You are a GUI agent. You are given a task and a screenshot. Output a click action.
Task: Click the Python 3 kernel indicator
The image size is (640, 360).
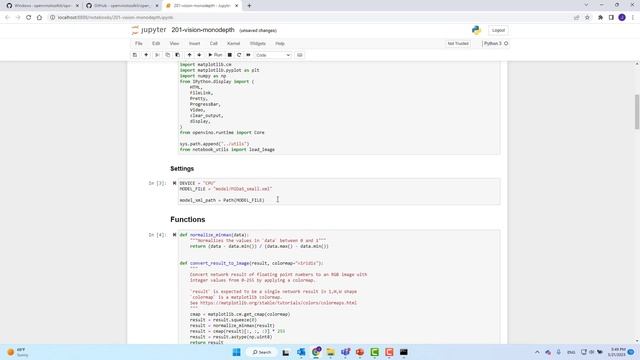pyautogui.click(x=496, y=43)
